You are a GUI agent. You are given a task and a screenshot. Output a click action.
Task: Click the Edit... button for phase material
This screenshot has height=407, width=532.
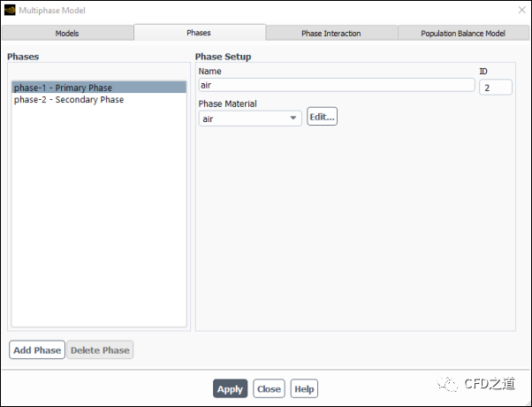point(322,117)
